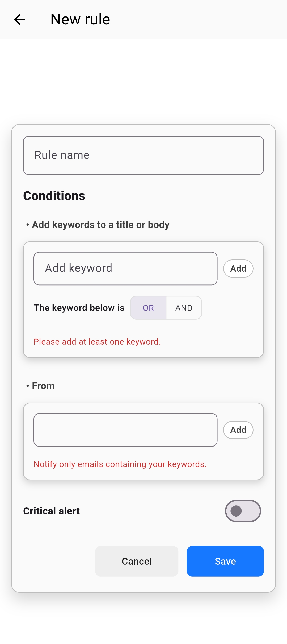Cancel the new rule

point(137,561)
